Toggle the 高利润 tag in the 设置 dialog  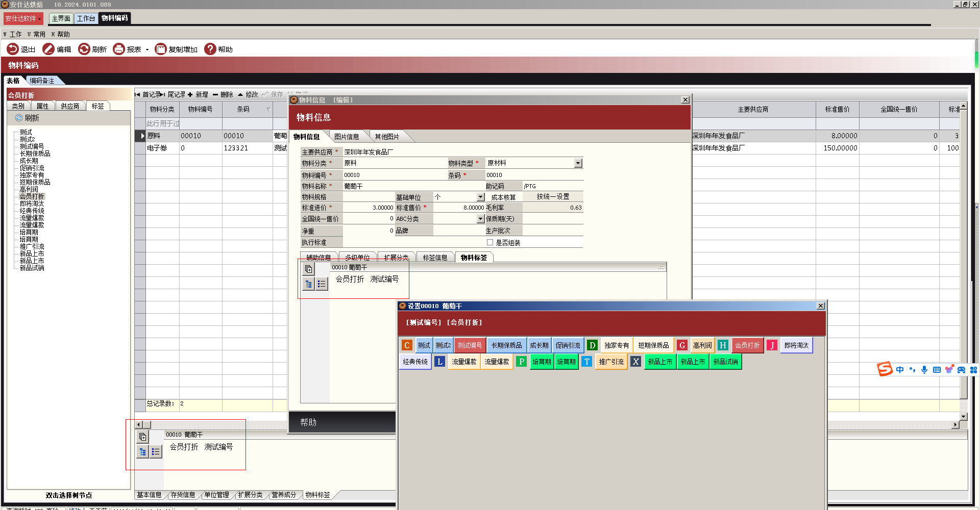pos(702,345)
